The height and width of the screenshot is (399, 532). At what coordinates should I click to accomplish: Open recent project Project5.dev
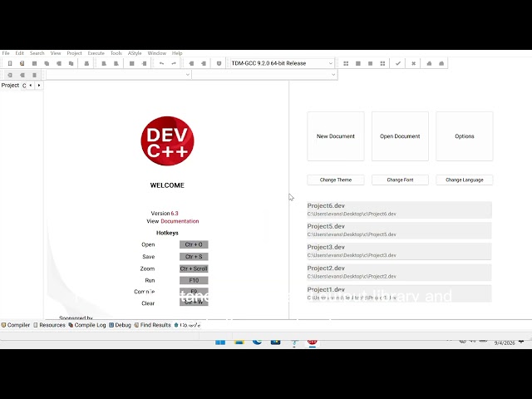[x=399, y=230]
